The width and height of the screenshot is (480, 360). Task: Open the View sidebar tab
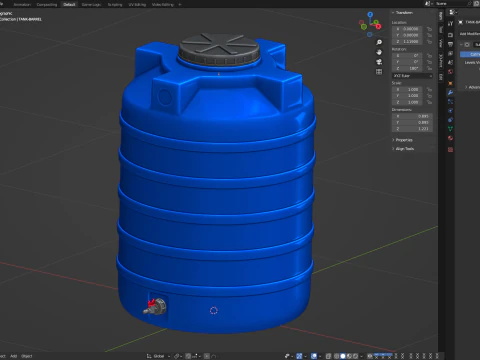pos(441,43)
